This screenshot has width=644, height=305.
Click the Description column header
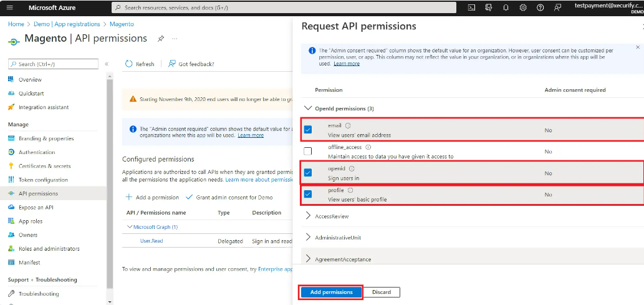coord(267,213)
